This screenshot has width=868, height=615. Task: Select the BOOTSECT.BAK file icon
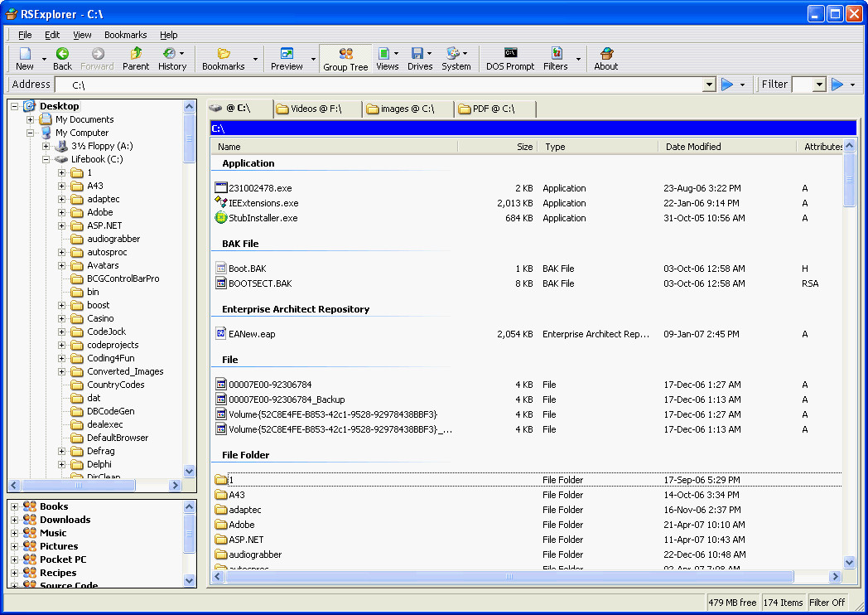coord(221,283)
